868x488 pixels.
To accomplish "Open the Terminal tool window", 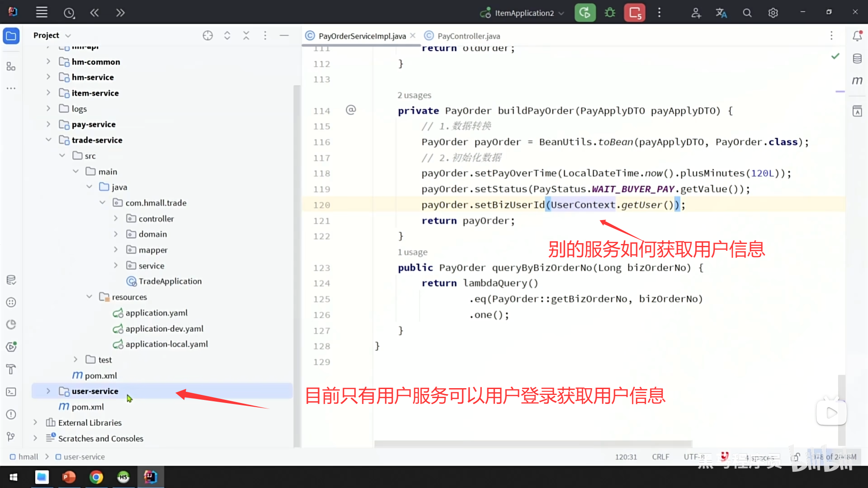I will click(x=11, y=392).
